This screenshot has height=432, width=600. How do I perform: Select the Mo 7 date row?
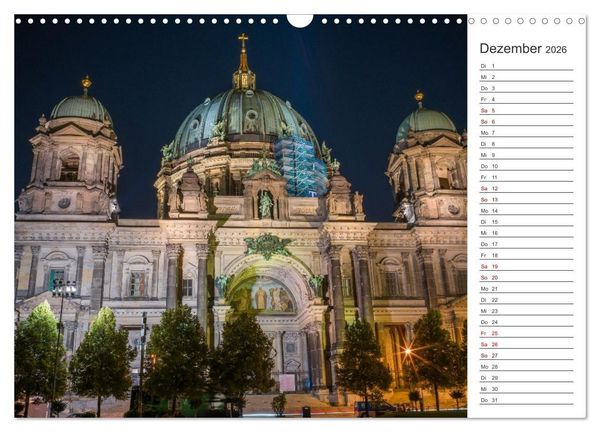pos(527,132)
